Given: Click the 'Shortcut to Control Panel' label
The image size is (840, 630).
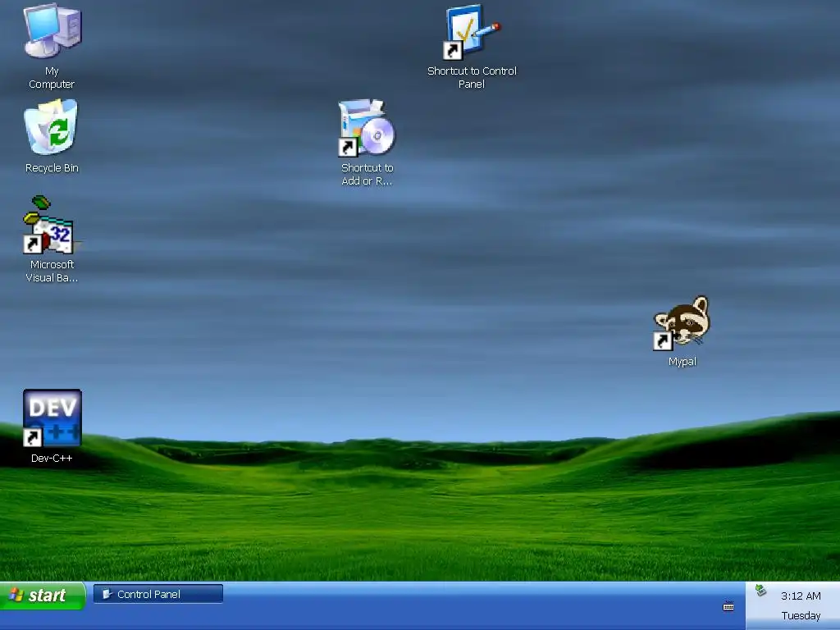Looking at the screenshot, I should tap(472, 78).
